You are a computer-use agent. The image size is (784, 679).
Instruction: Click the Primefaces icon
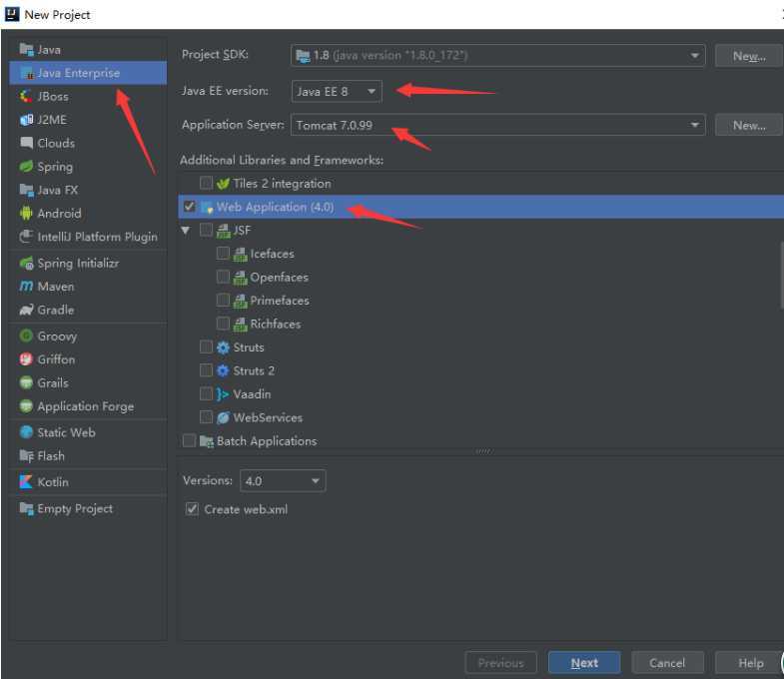pyautogui.click(x=240, y=301)
